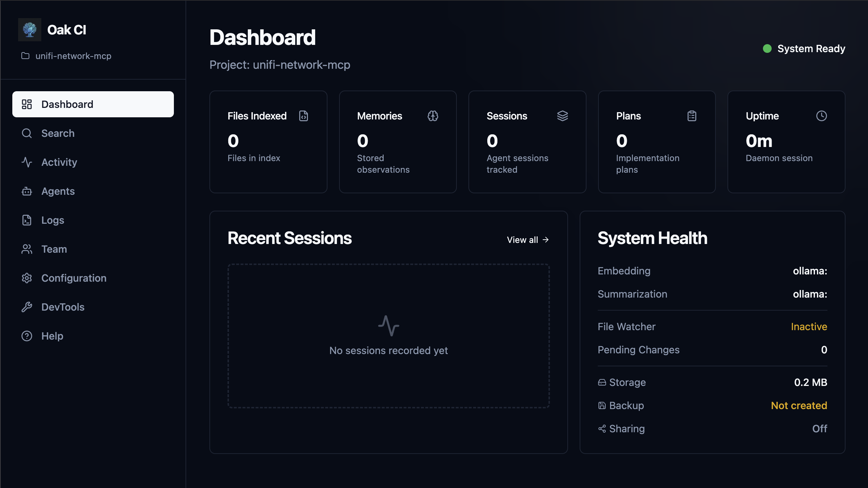Click the Oak CI tree logo

click(29, 30)
